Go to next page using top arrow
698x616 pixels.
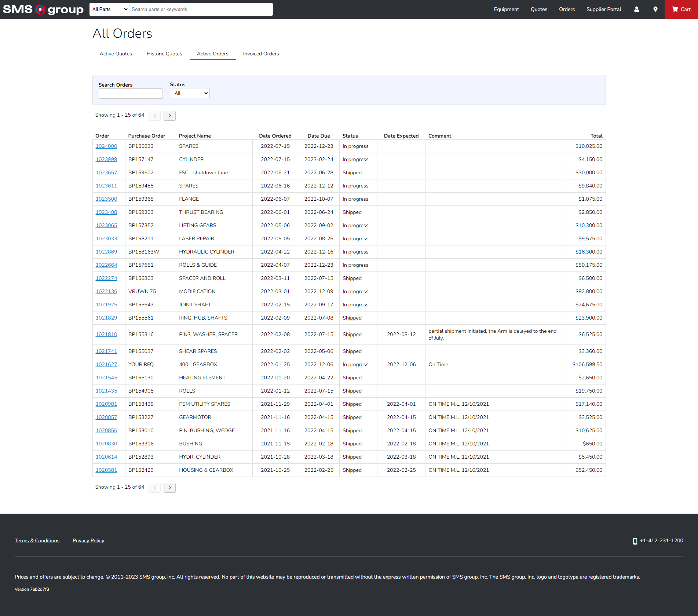pos(169,116)
